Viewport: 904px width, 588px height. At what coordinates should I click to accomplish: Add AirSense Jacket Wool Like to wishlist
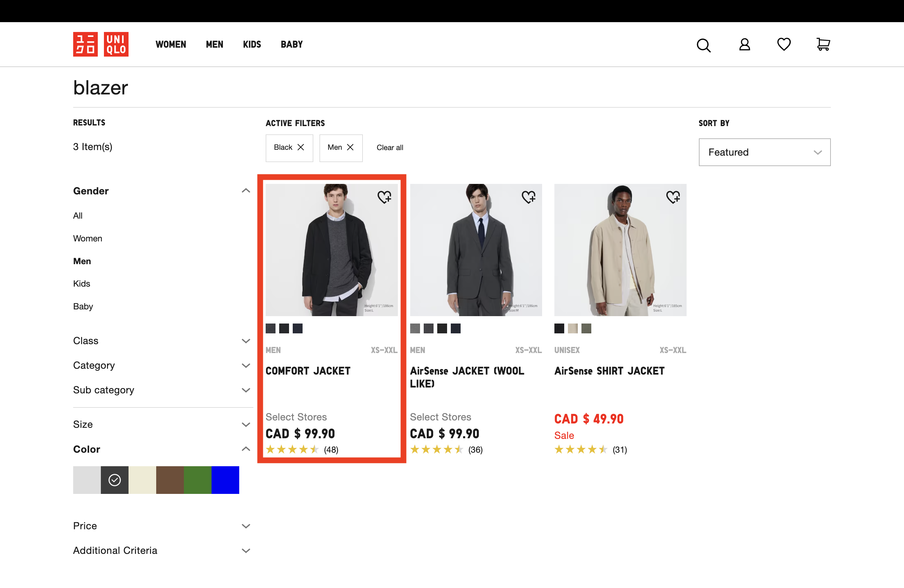(528, 197)
